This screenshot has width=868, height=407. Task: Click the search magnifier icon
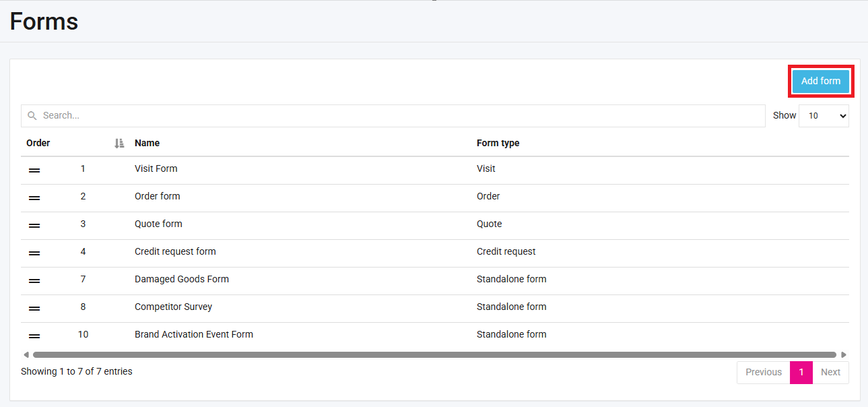(x=32, y=116)
